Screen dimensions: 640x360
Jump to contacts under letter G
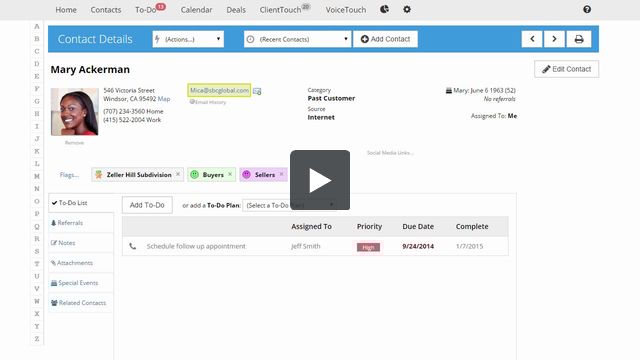pos(37,101)
